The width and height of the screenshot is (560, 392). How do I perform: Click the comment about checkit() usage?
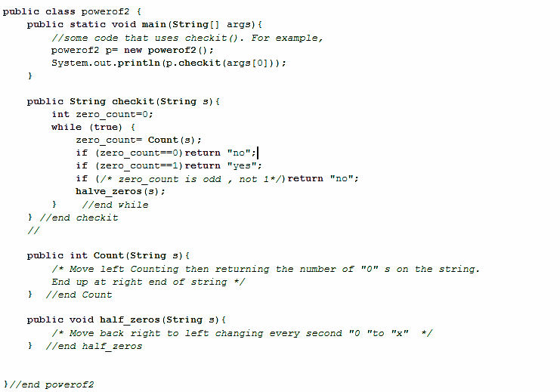(187, 38)
